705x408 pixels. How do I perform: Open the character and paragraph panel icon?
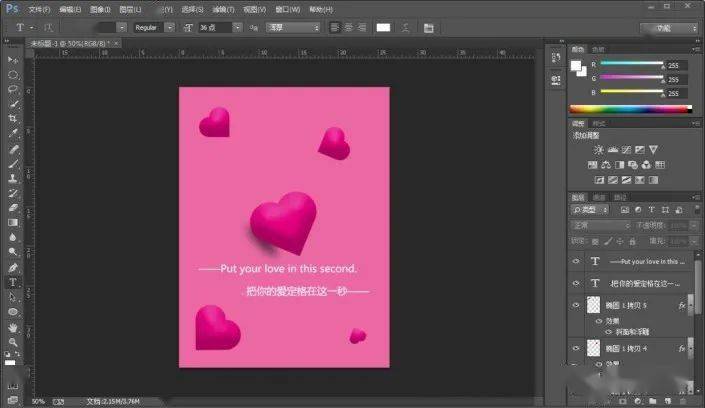click(426, 27)
